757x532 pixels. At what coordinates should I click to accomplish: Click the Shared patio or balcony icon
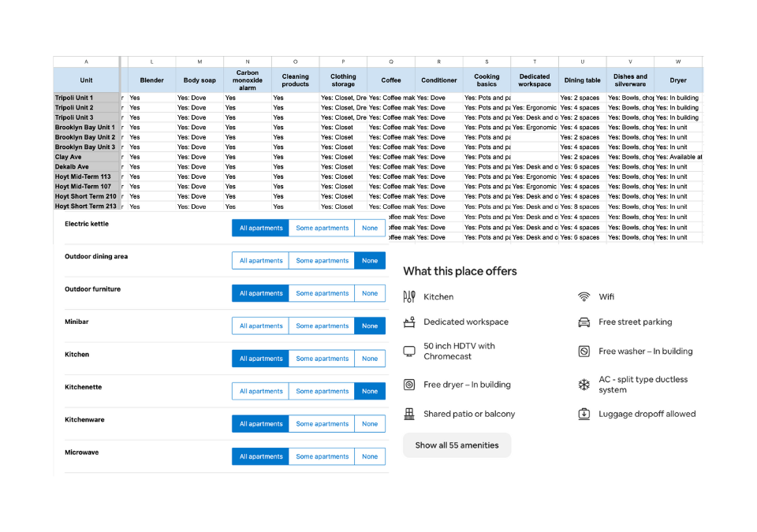tap(409, 413)
